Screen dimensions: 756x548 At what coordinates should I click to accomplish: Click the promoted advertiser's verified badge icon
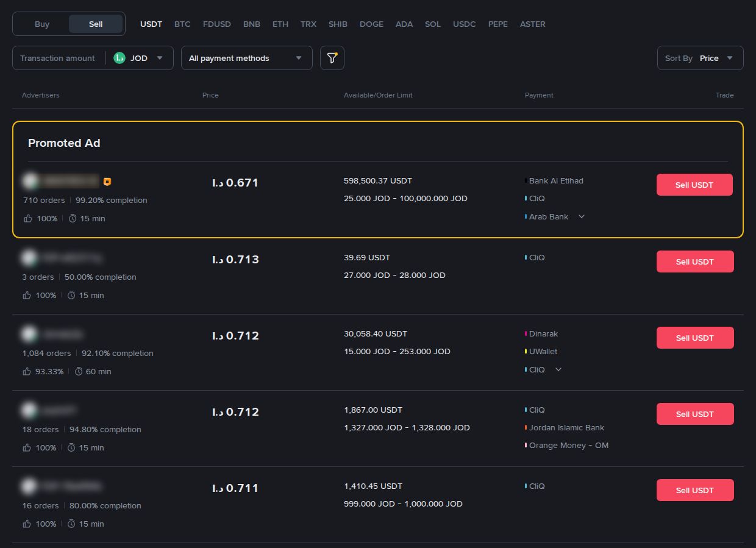107,182
